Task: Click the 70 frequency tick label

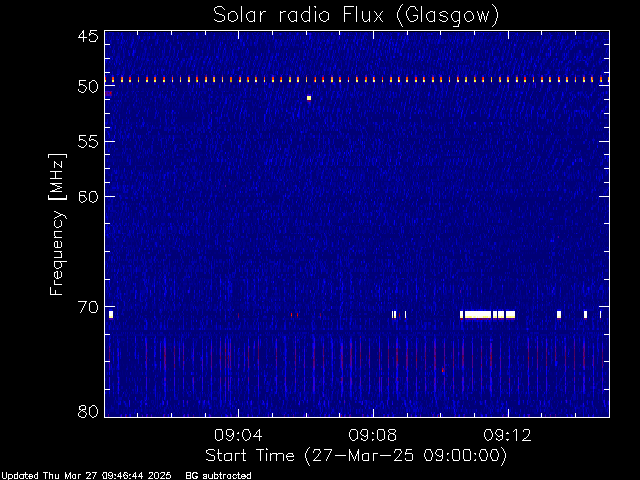Action: (x=88, y=307)
